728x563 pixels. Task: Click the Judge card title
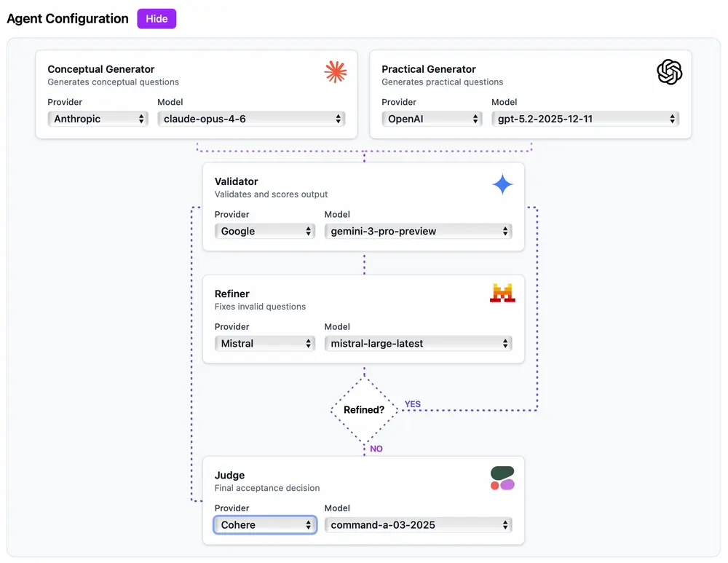pyautogui.click(x=229, y=475)
